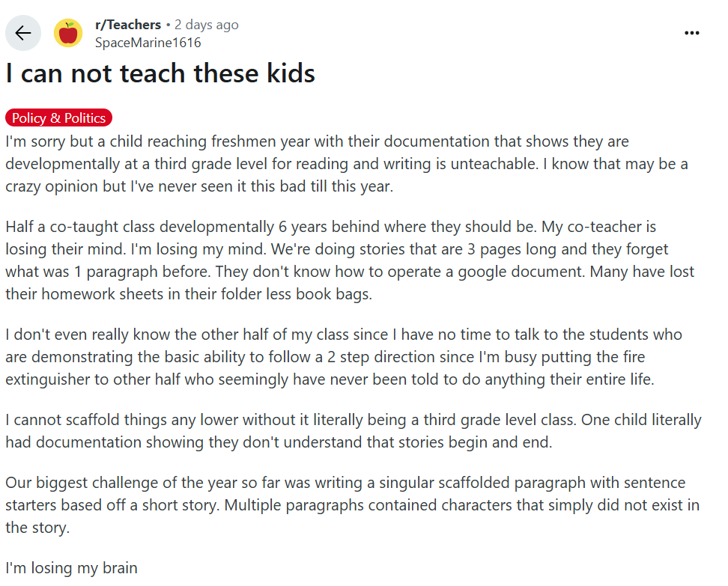Click the paragraph starting 'I cannot scaffold things'

(354, 430)
